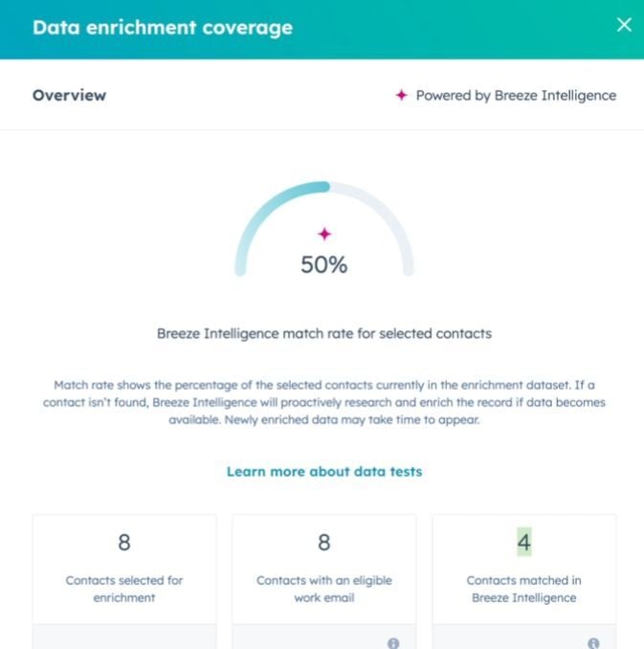Select the 50% match rate value

click(324, 265)
